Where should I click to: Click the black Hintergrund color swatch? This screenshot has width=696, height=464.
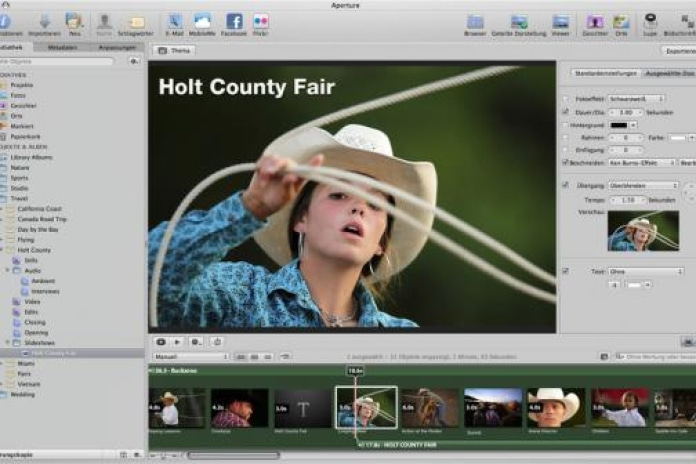(619, 125)
